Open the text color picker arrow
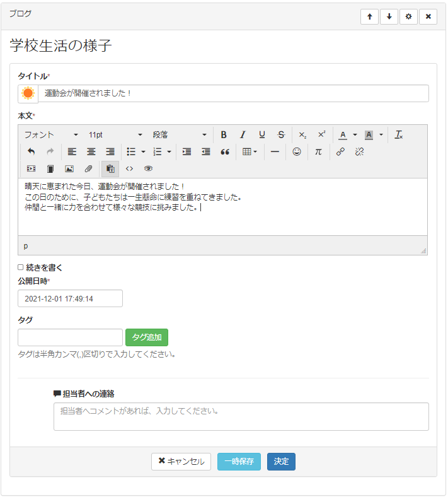448x497 pixels. 355,135
